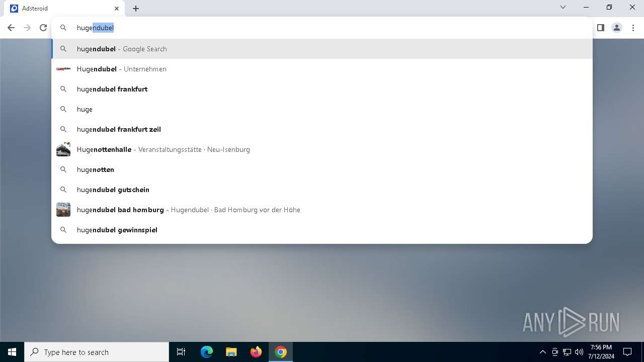
Task: Click the forward navigation arrow
Action: [27, 28]
